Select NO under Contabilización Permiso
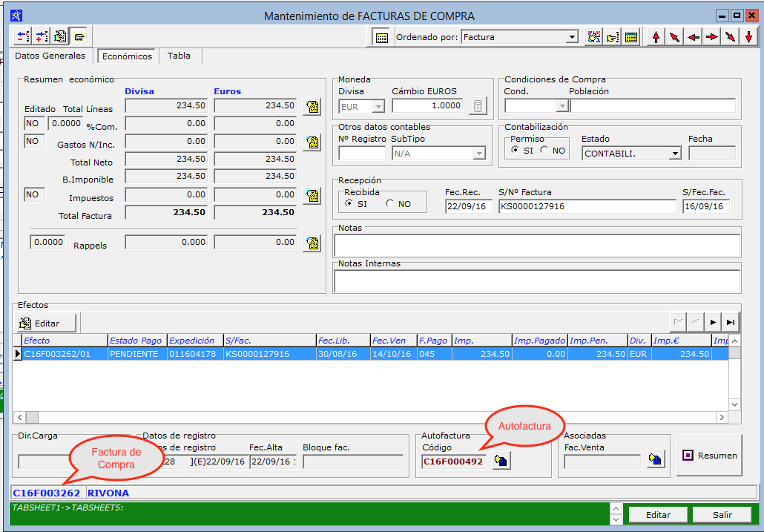Viewport: 764px width, 532px height. tap(545, 151)
